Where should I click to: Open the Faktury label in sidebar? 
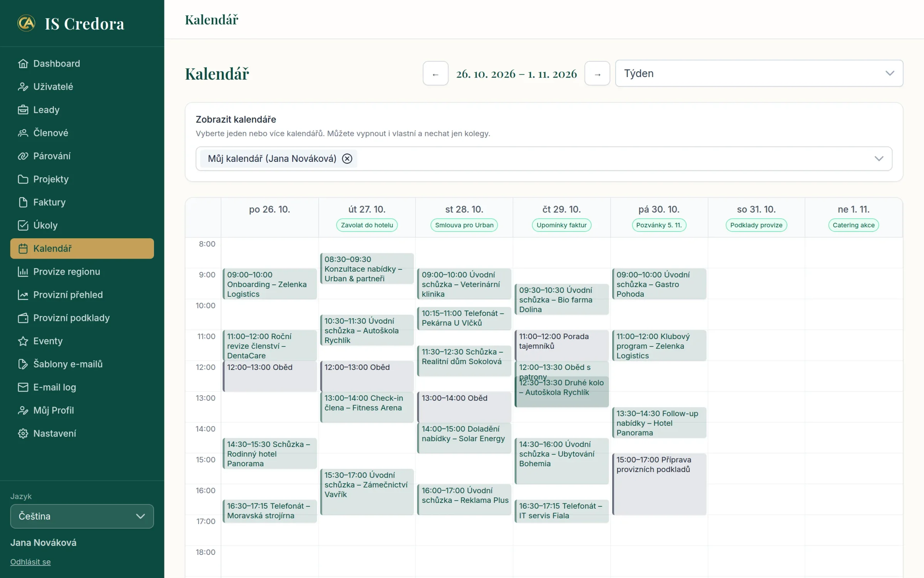[49, 202]
